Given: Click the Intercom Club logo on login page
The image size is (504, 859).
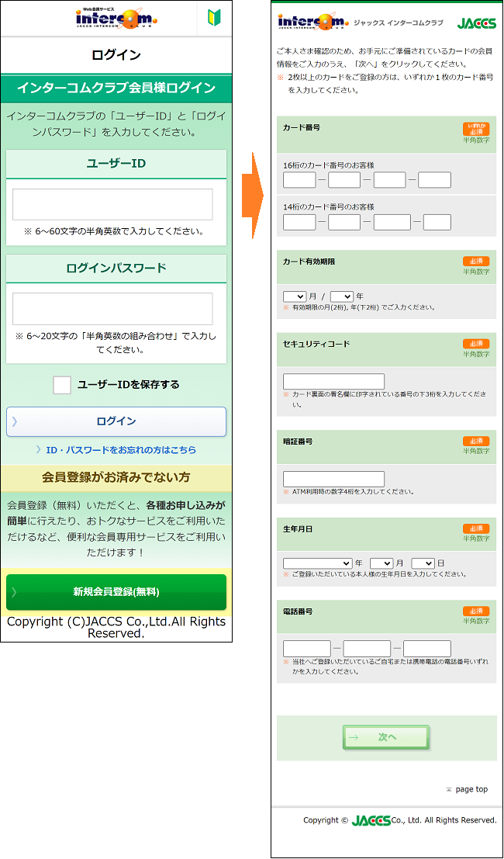Looking at the screenshot, I should pyautogui.click(x=116, y=18).
